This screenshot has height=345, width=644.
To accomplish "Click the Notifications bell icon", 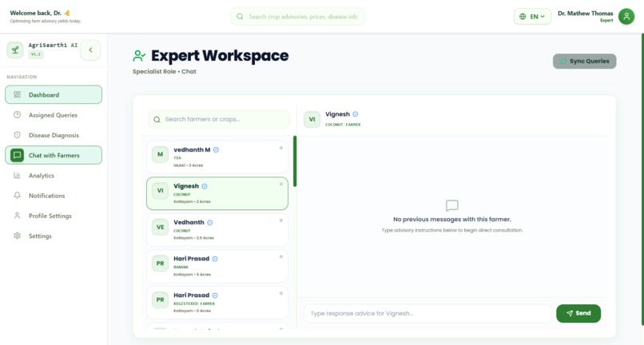I will (x=18, y=196).
